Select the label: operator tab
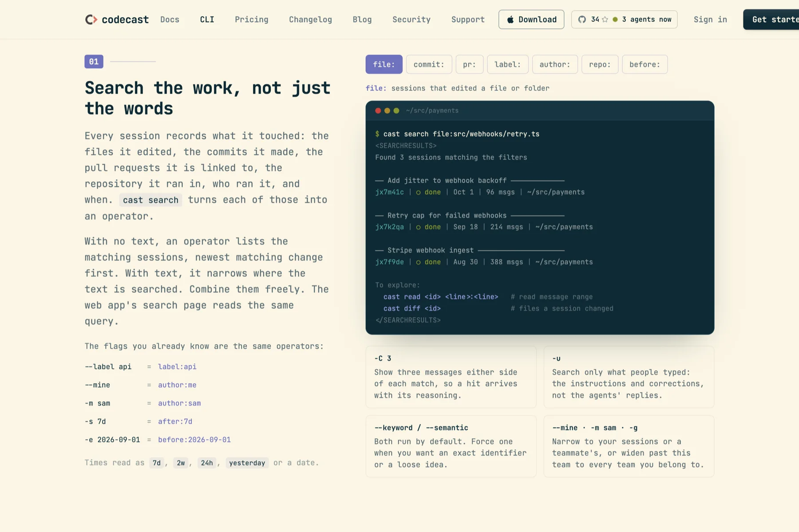 (507, 64)
